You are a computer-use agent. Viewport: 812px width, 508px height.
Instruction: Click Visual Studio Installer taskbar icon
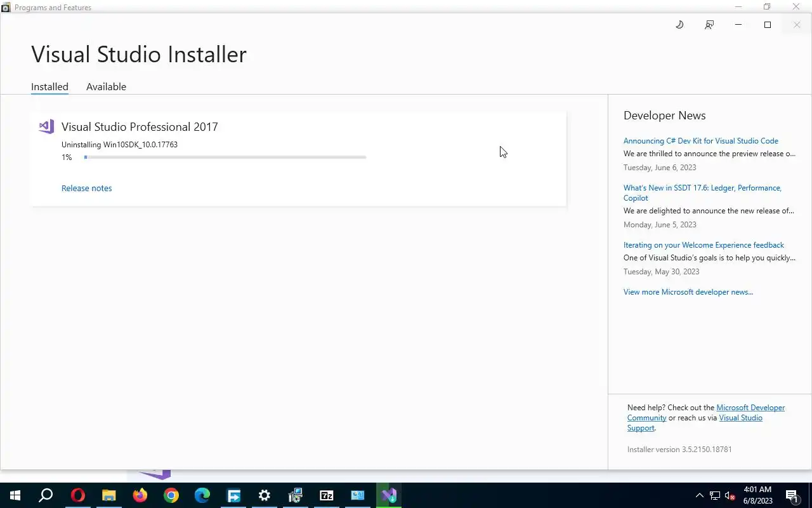click(389, 495)
